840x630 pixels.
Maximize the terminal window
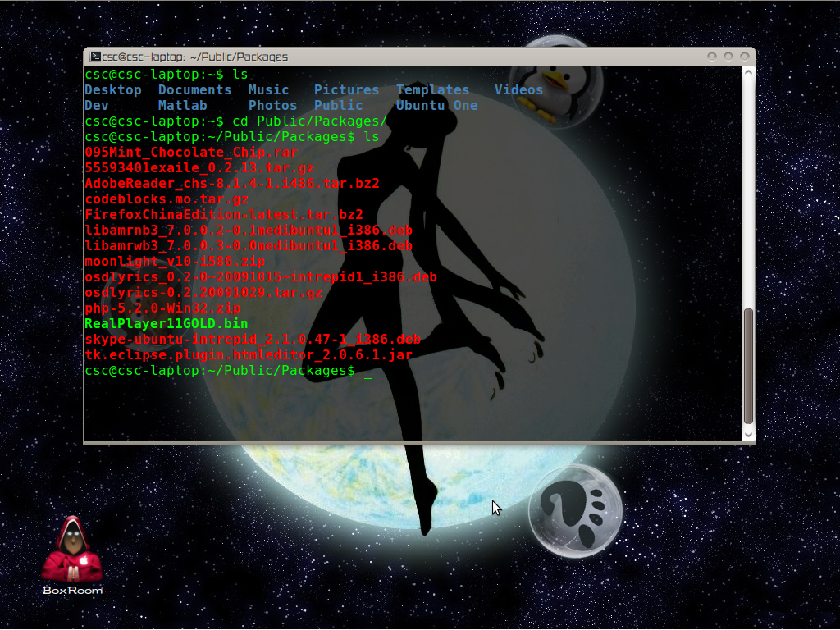[x=728, y=57]
